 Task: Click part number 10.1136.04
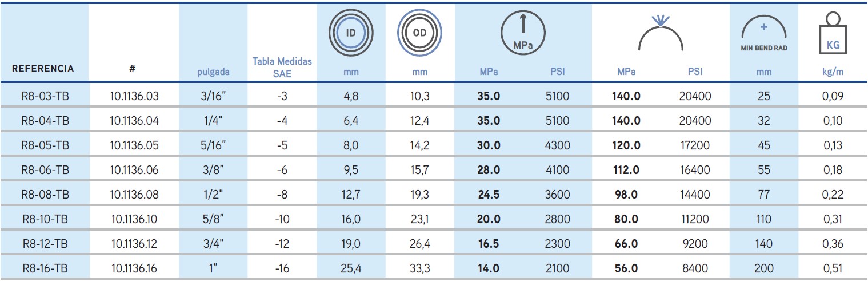coord(134,121)
